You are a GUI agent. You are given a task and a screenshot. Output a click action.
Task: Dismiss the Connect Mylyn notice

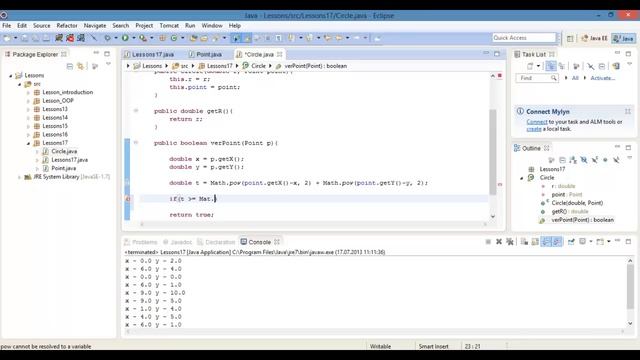click(x=628, y=111)
